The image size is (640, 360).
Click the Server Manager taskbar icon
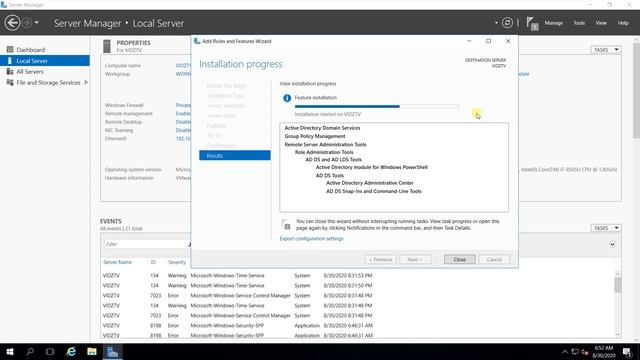coord(113,351)
